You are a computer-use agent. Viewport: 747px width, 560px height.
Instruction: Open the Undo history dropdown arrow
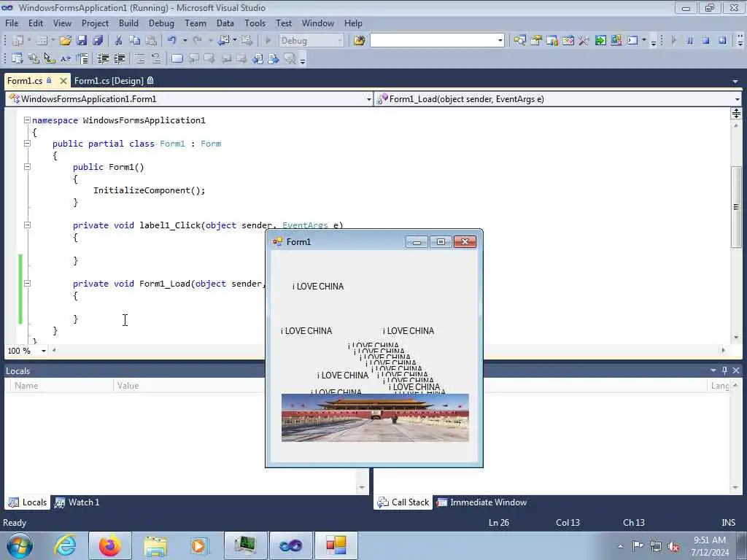pos(185,41)
